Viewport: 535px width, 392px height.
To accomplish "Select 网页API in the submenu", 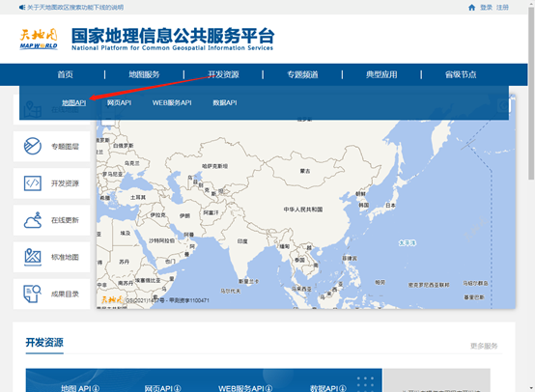I will coord(119,102).
